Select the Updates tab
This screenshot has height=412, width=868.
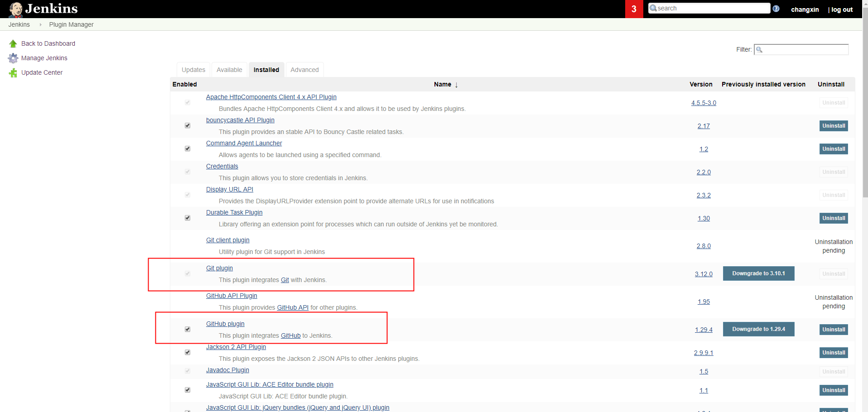coord(193,69)
